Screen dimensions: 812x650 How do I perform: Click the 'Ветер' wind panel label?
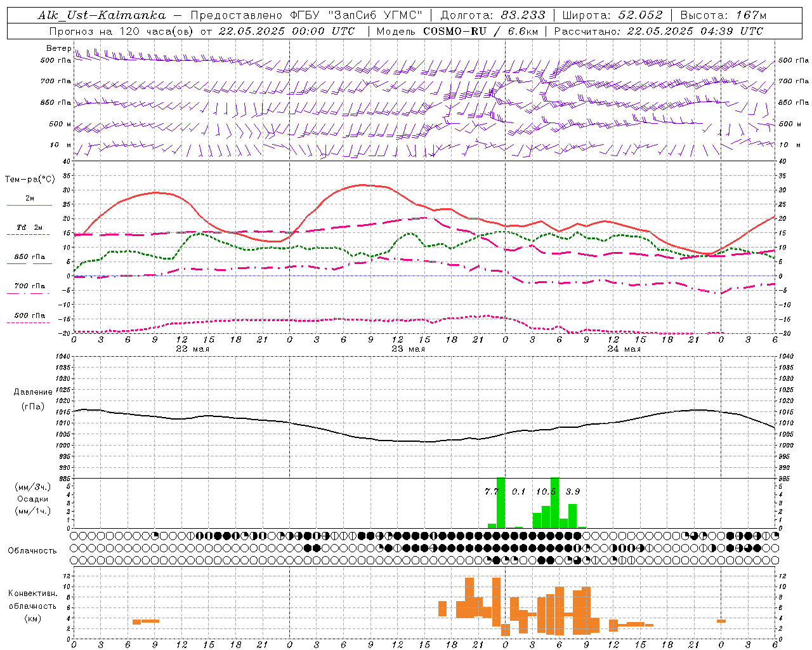58,48
